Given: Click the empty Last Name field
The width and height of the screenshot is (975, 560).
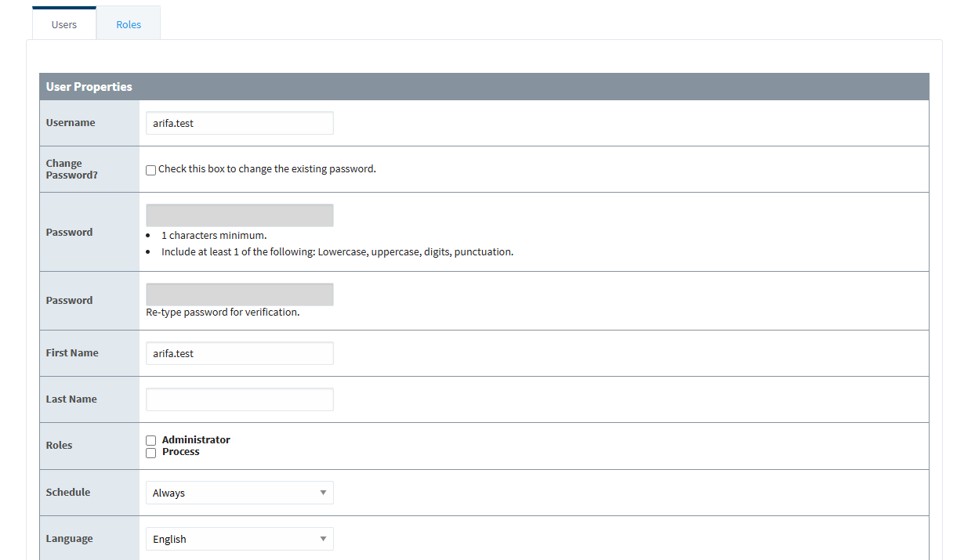Looking at the screenshot, I should click(x=239, y=399).
